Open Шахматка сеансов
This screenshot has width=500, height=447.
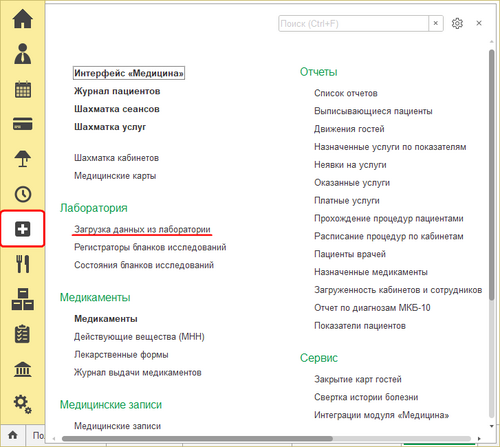[x=117, y=109]
